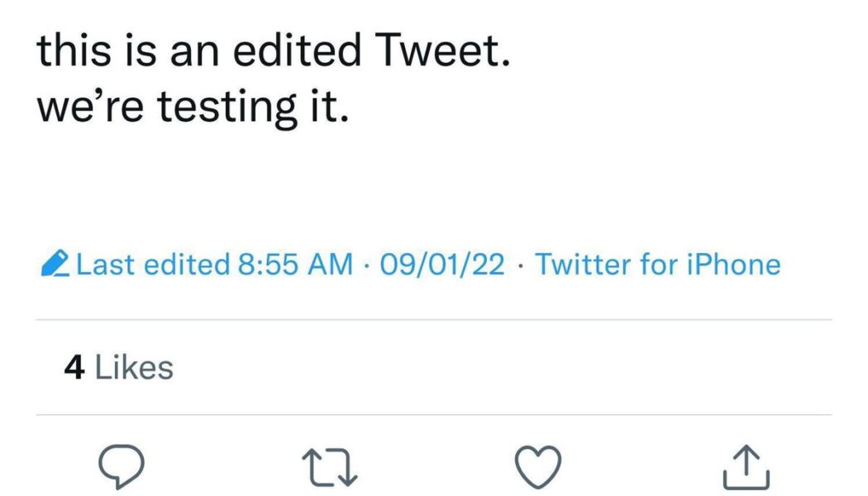This screenshot has height=496, width=868.
Task: Open Twitter for iPhone source link
Action: coord(657,263)
